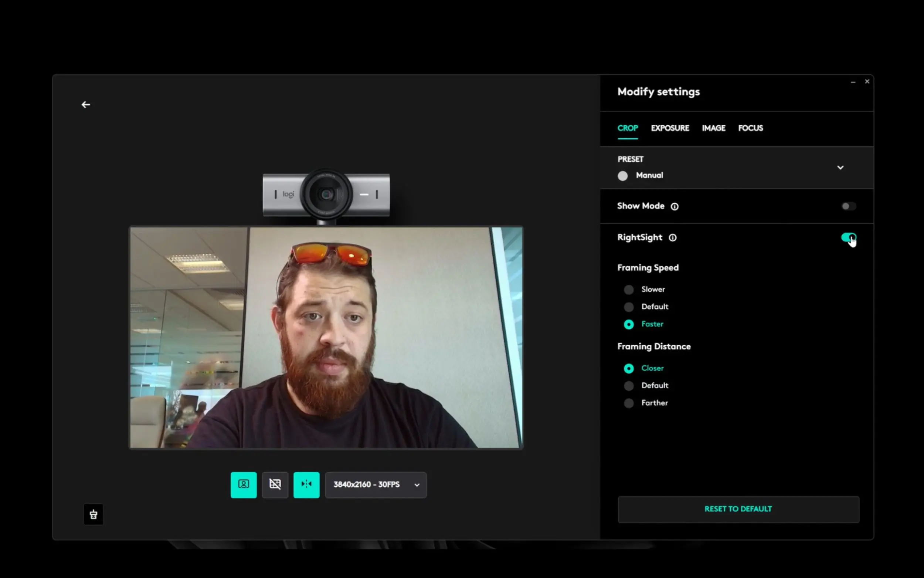
Task: Switch to the CROP tab
Action: point(628,128)
